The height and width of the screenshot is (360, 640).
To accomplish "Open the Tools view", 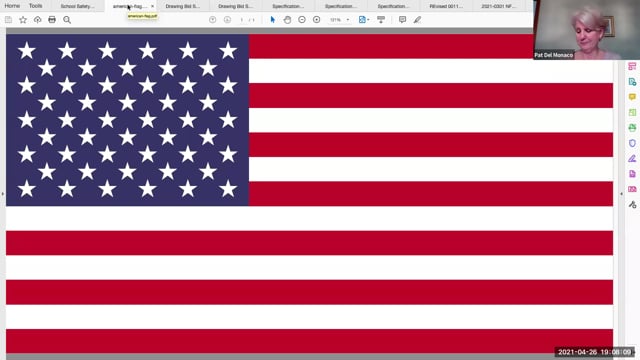I will tap(36, 6).
